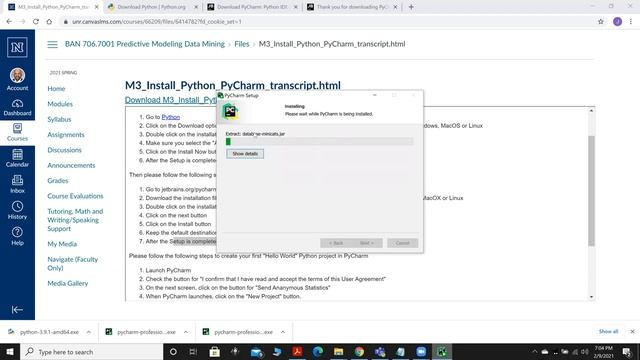Open Calendar in Canvas sidebar
This screenshot has height=360, width=640.
pyautogui.click(x=17, y=158)
